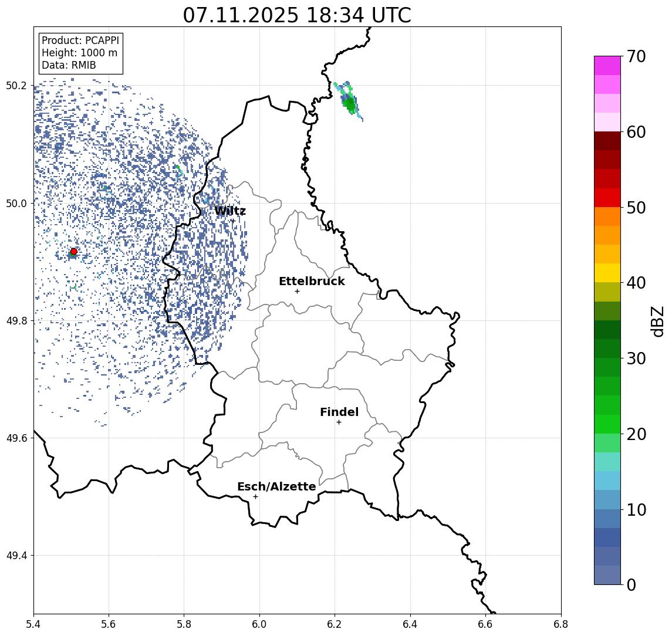Click the latitude axis label 49.8

(16, 320)
